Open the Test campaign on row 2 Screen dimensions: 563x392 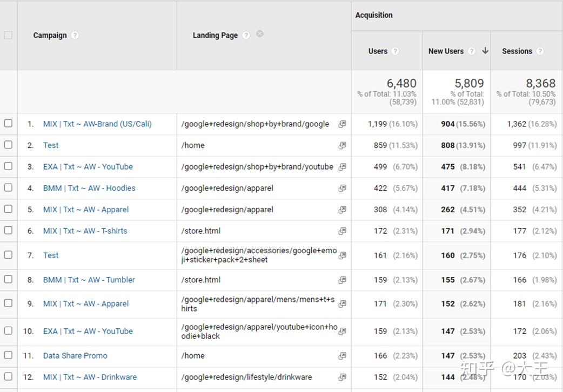pos(51,145)
